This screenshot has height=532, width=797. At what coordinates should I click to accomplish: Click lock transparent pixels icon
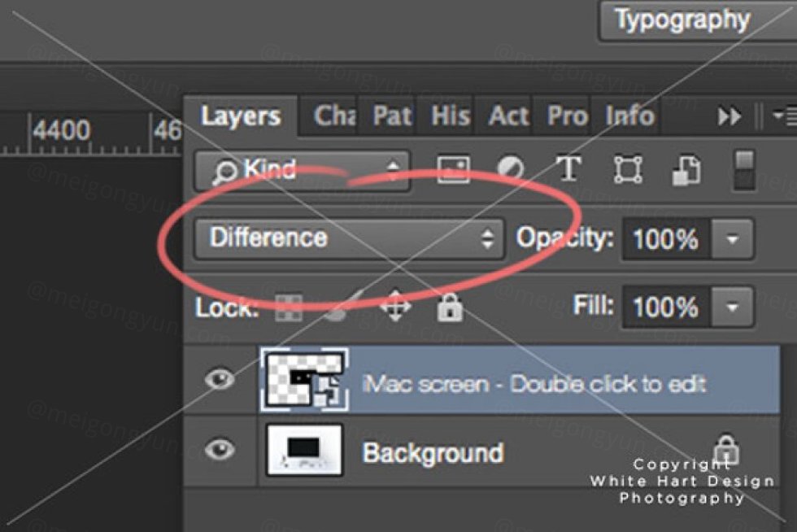tap(289, 307)
